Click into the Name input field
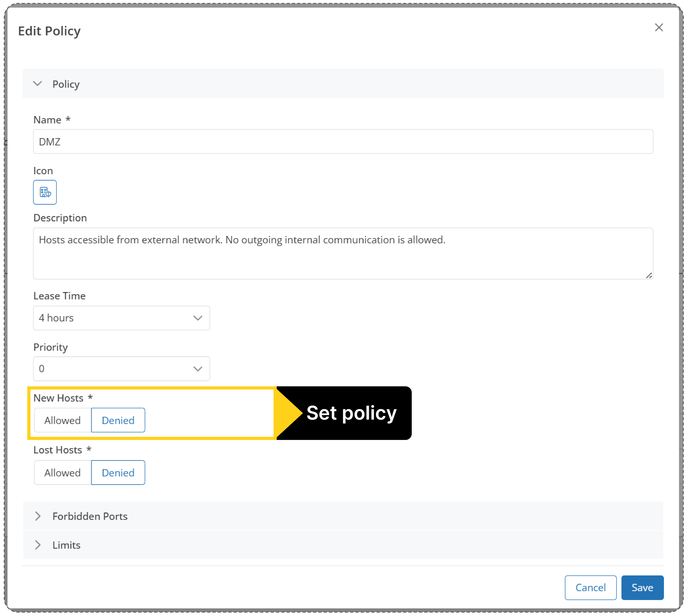This screenshot has width=686, height=616. click(343, 142)
